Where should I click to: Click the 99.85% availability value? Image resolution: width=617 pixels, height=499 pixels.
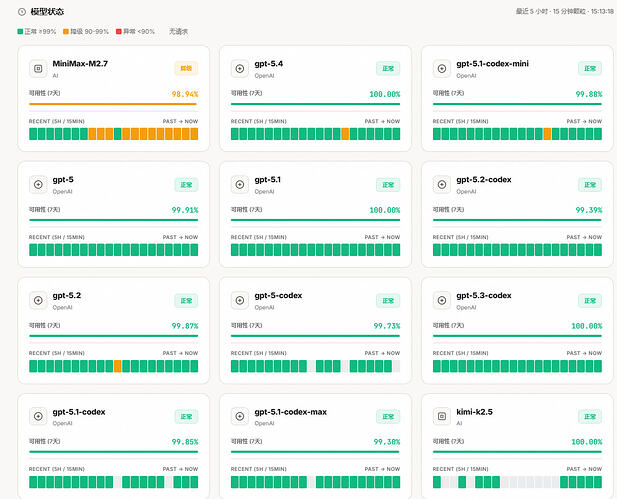click(185, 442)
